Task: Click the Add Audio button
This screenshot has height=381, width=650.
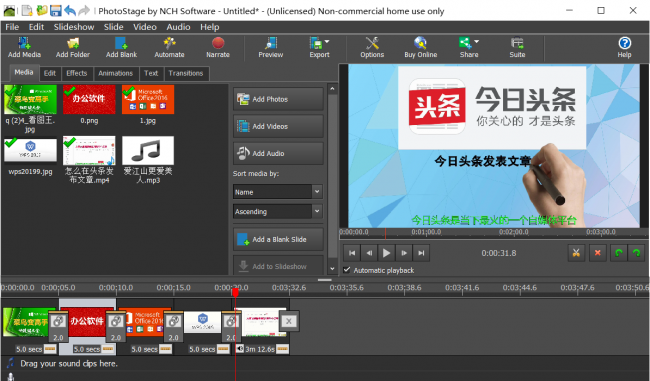Action: click(278, 153)
